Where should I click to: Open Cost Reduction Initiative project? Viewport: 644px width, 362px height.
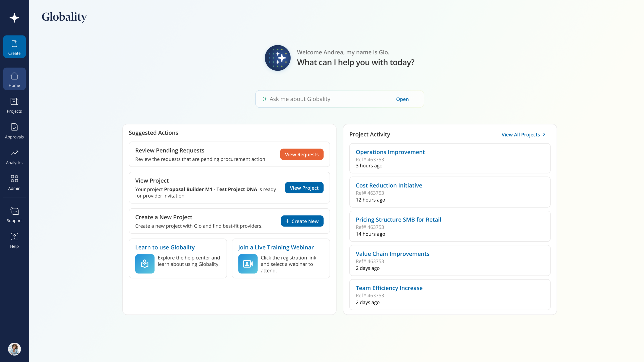click(389, 186)
